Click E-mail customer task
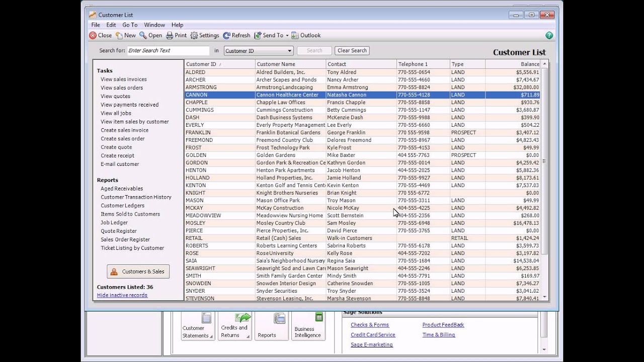The height and width of the screenshot is (362, 644). [120, 164]
